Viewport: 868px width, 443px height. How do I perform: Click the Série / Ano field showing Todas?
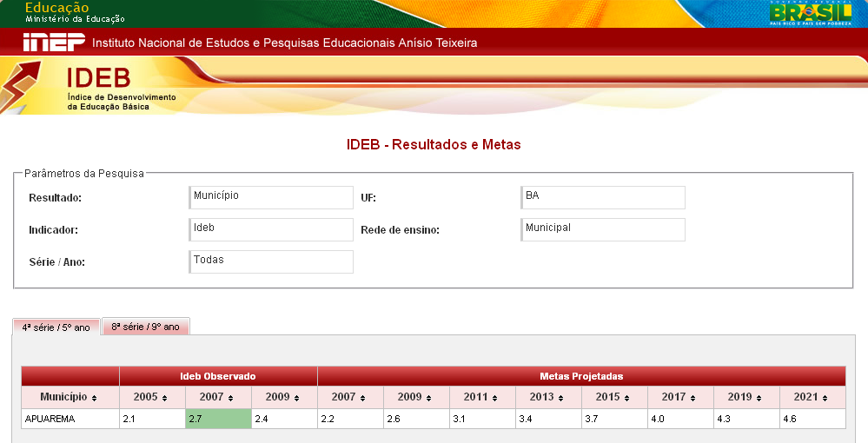[271, 262]
